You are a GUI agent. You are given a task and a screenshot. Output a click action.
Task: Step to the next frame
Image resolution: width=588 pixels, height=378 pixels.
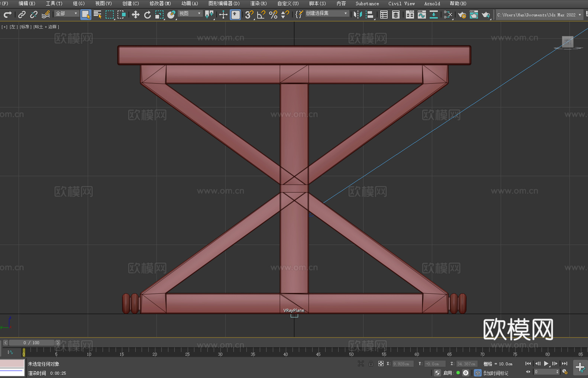555,364
